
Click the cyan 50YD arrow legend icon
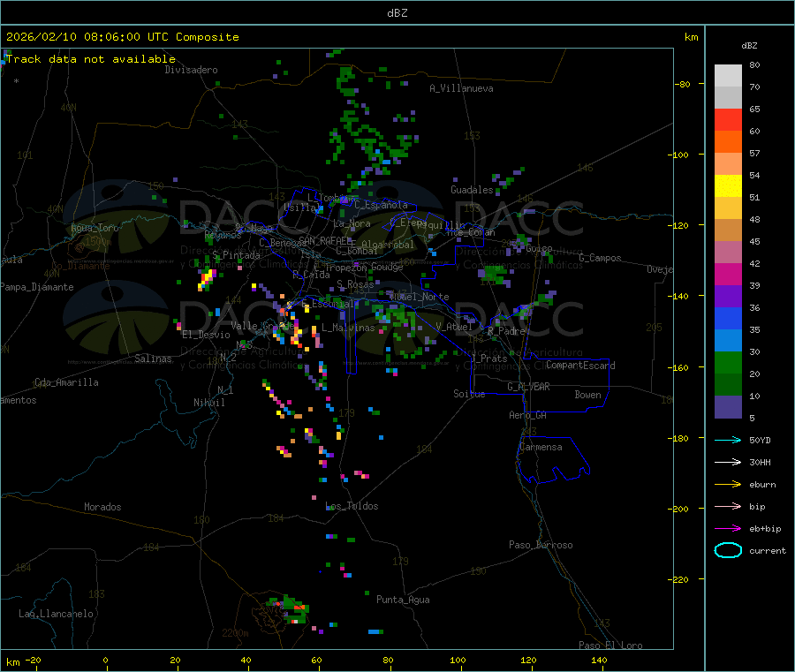click(x=728, y=440)
